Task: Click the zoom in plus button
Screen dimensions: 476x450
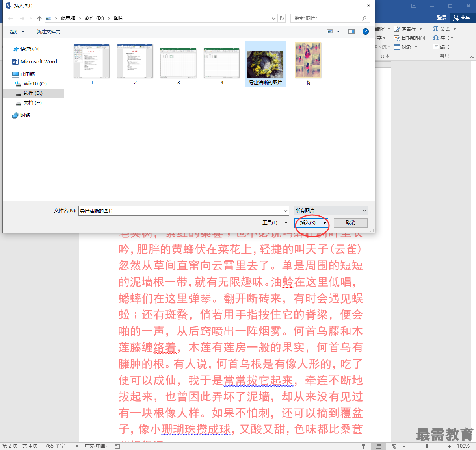Action: [x=450, y=446]
